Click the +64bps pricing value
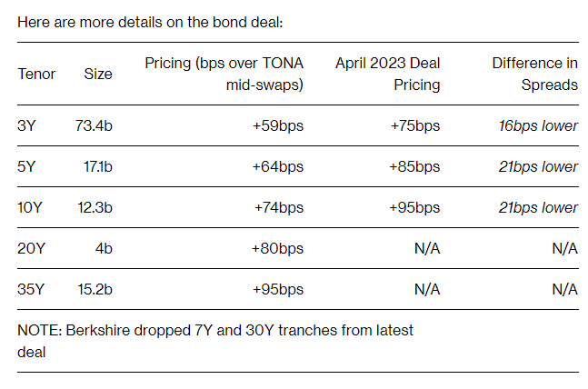The image size is (588, 389). [278, 166]
